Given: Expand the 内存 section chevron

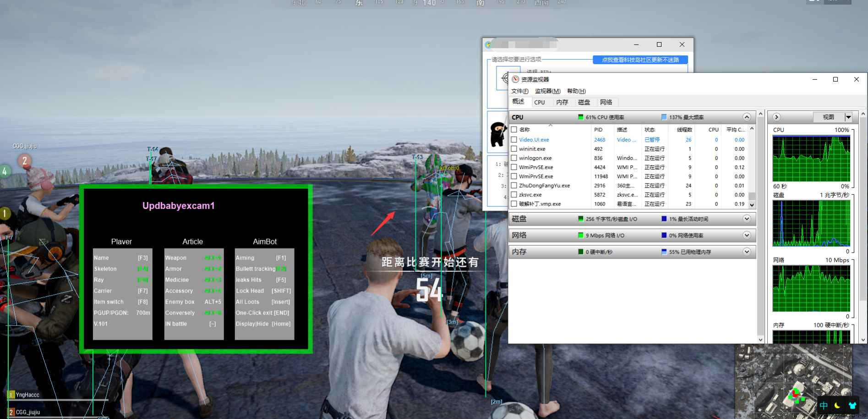Looking at the screenshot, I should [747, 252].
